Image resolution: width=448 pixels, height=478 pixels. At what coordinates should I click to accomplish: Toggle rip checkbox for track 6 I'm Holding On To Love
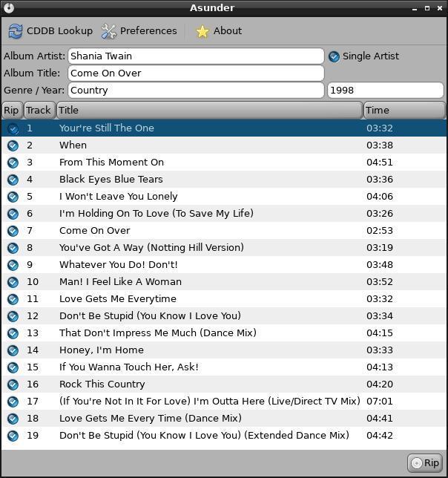[x=13, y=214]
